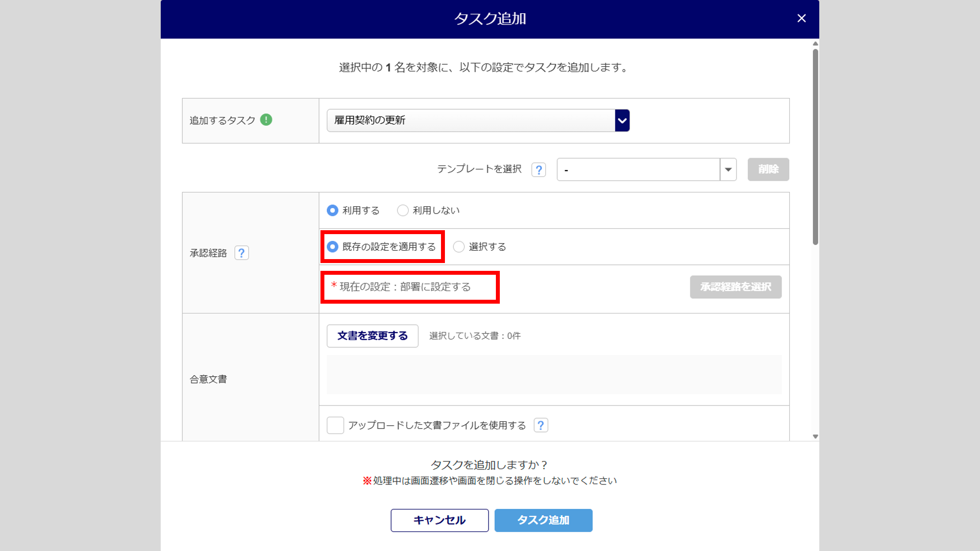Viewport: 980px width, 551px height.
Task: Select 既存の設定を適用する radio option
Action: [333, 247]
